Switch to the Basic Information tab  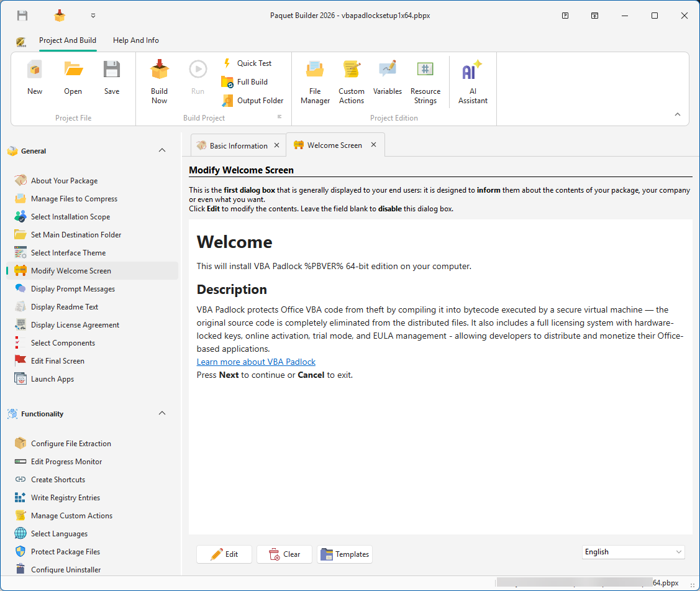click(238, 144)
